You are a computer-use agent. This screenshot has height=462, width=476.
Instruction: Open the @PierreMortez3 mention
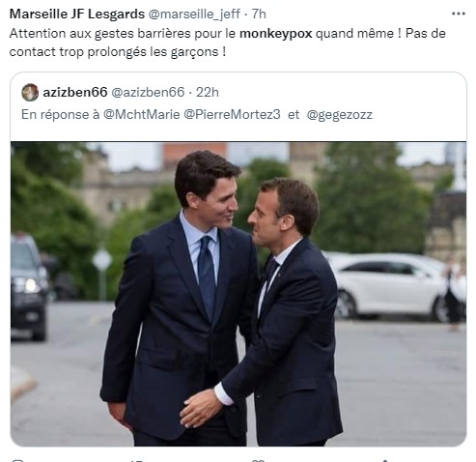[x=232, y=114]
